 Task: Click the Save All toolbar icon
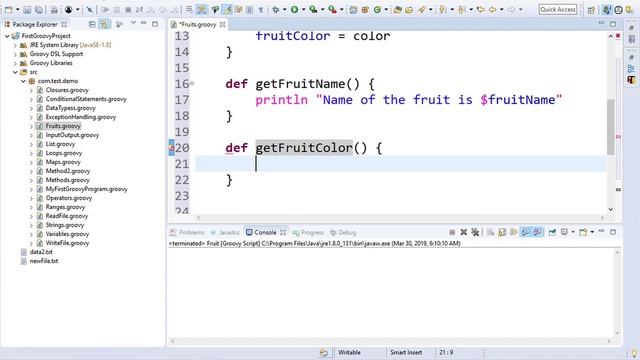39,9
